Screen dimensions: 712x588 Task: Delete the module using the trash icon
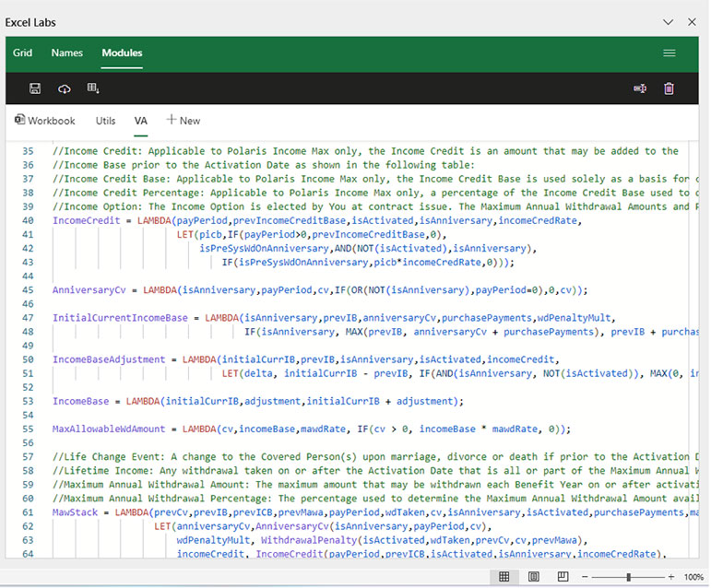(x=669, y=88)
